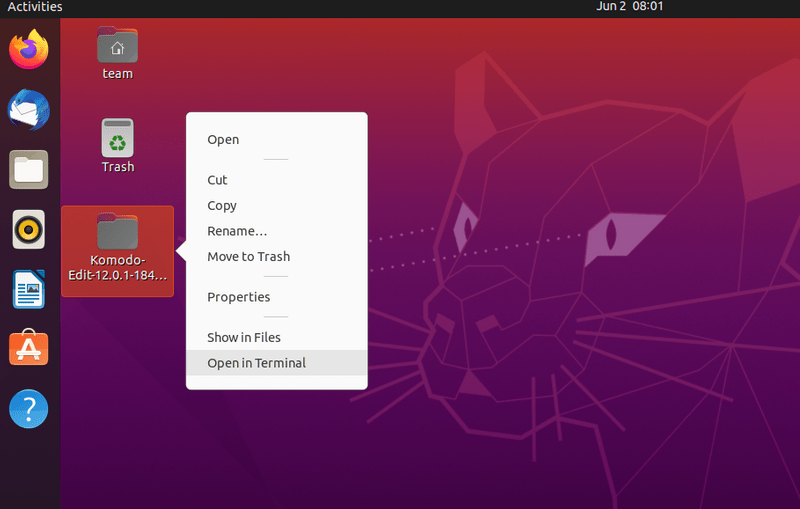Open the Jun 2 08:01 clock menu
This screenshot has width=800, height=509.
630,7
